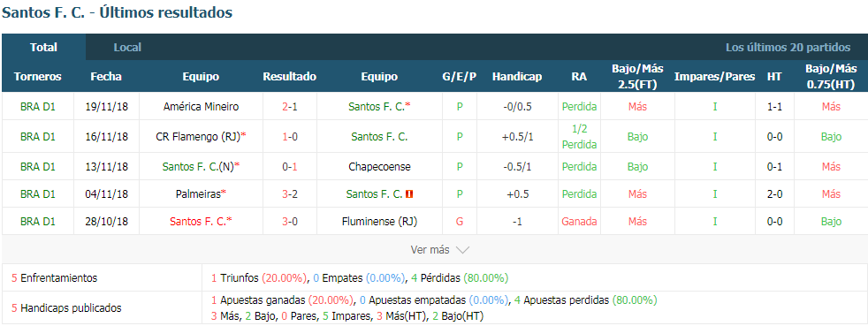
Task: Click the 3-0 result against Fluminense
Action: point(290,222)
